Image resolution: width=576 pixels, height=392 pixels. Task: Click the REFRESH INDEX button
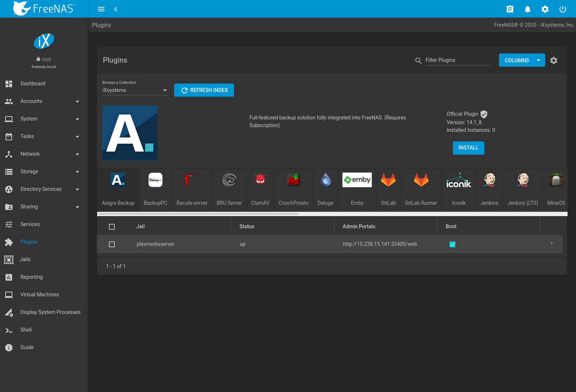coord(204,90)
